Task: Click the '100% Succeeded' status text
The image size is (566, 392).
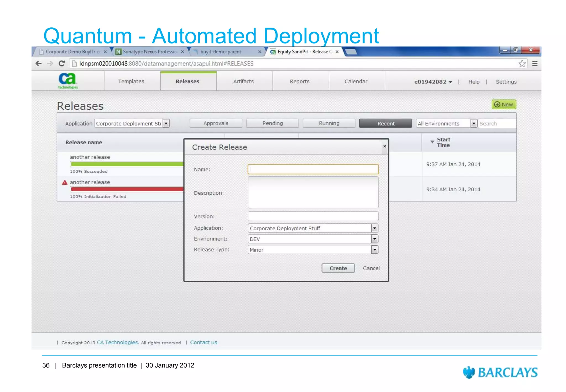Action: coord(88,171)
